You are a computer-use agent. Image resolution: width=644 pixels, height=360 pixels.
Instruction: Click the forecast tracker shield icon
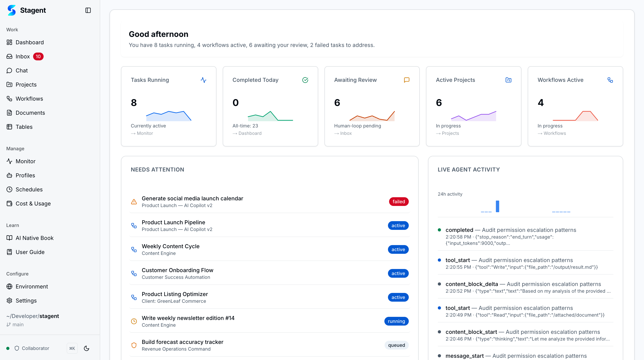134,345
